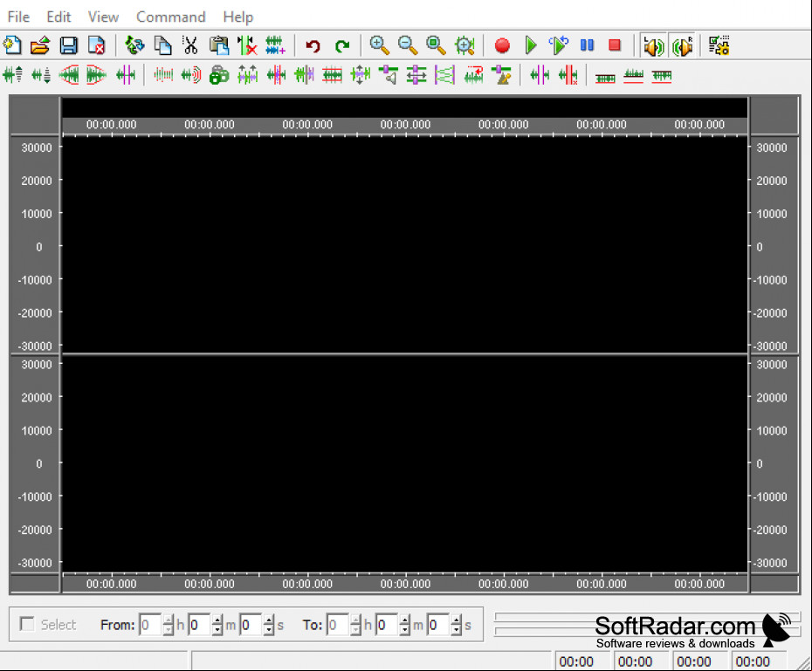This screenshot has width=812, height=671.
Task: Click the zoom full waveform icon
Action: click(464, 45)
